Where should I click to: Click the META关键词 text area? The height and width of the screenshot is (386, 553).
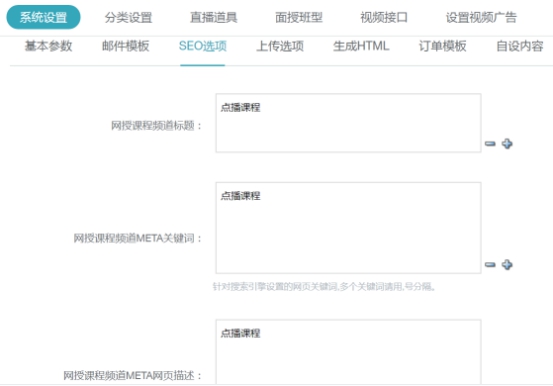point(348,228)
